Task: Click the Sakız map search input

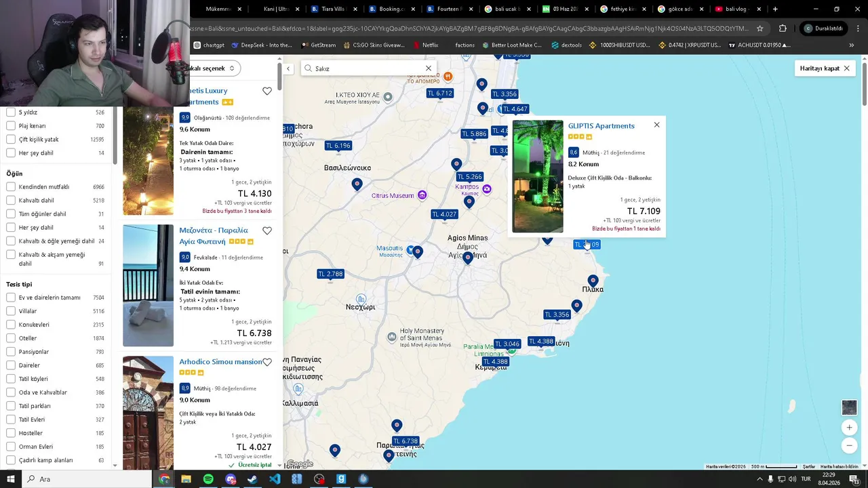Action: [x=369, y=68]
